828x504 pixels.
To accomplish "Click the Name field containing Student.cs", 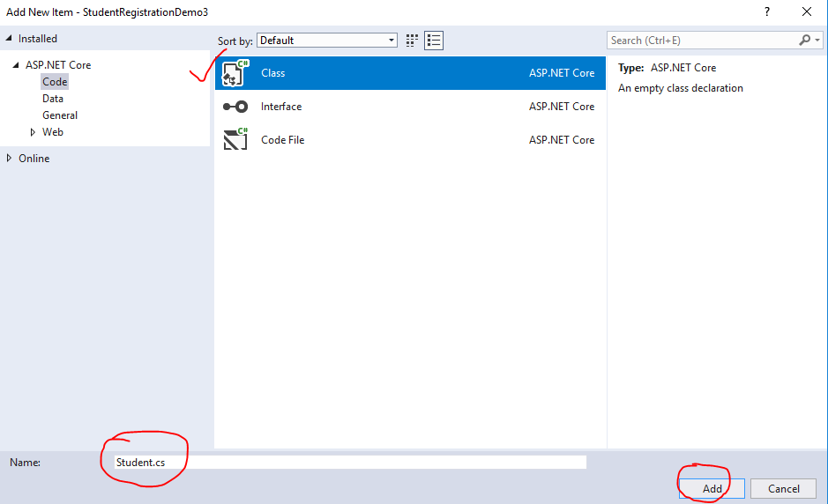I will click(348, 463).
